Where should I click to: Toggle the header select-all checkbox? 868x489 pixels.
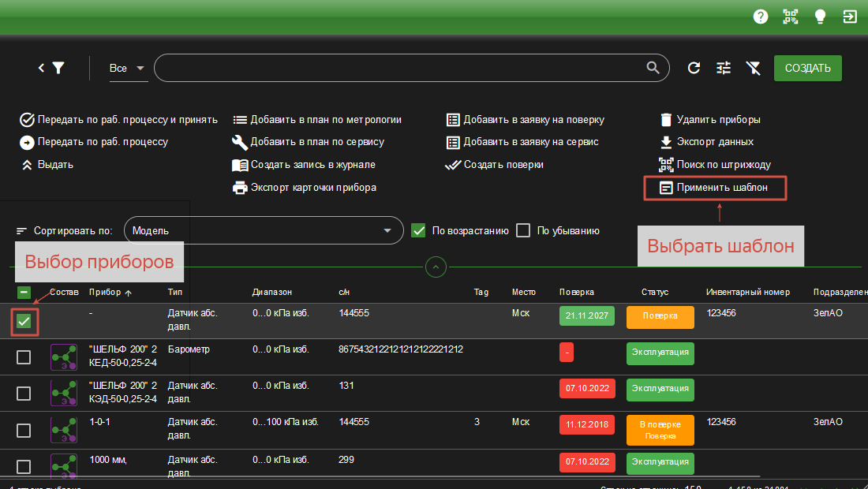[24, 292]
